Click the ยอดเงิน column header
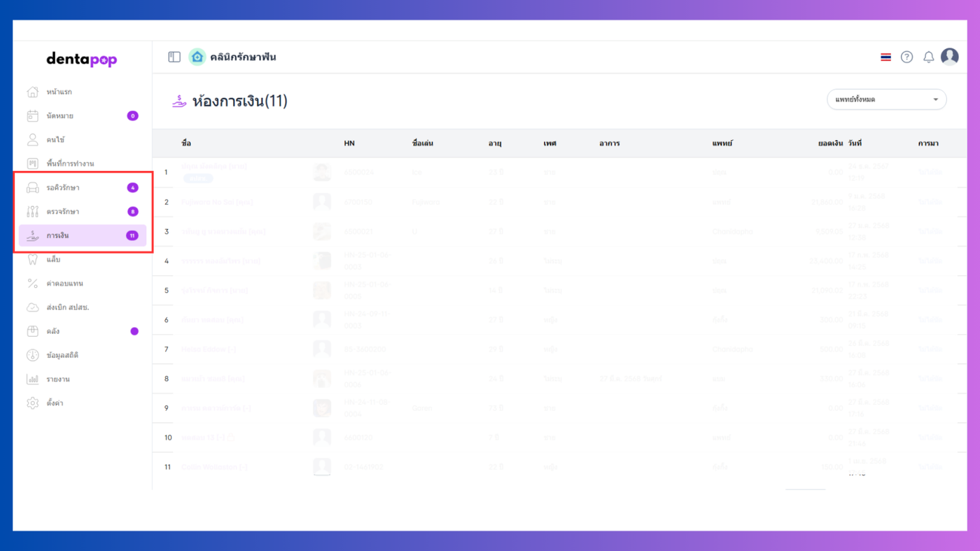The height and width of the screenshot is (551, 980). point(830,143)
